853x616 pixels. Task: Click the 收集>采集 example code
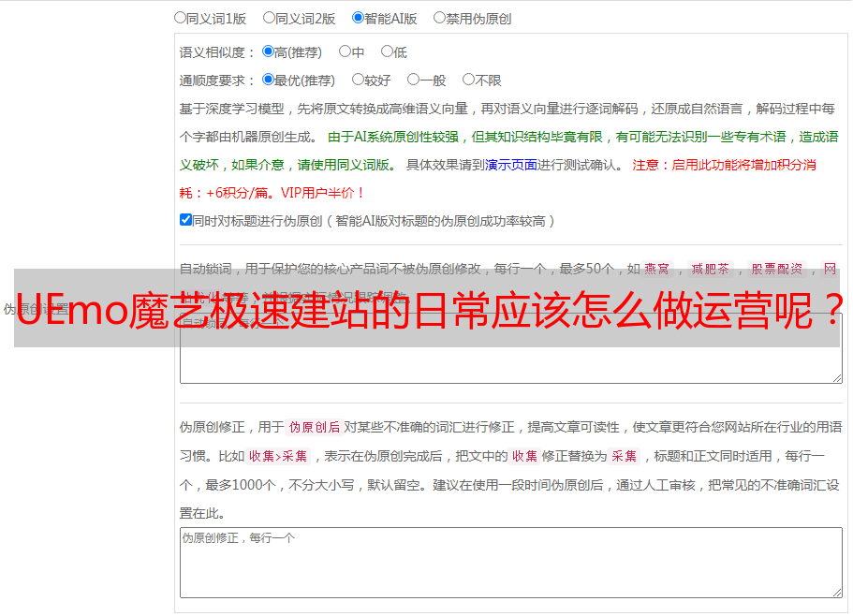click(x=278, y=456)
